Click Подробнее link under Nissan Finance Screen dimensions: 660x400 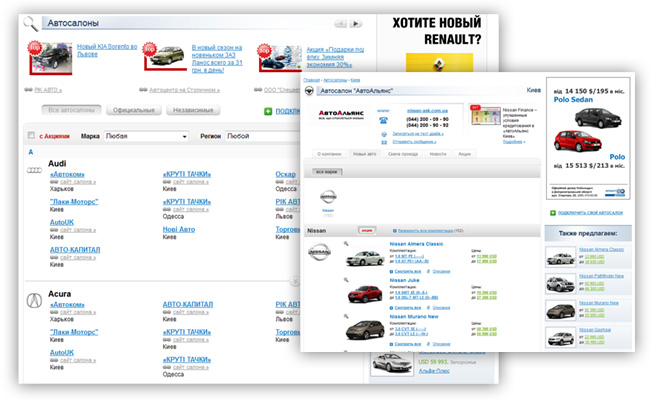click(x=514, y=142)
